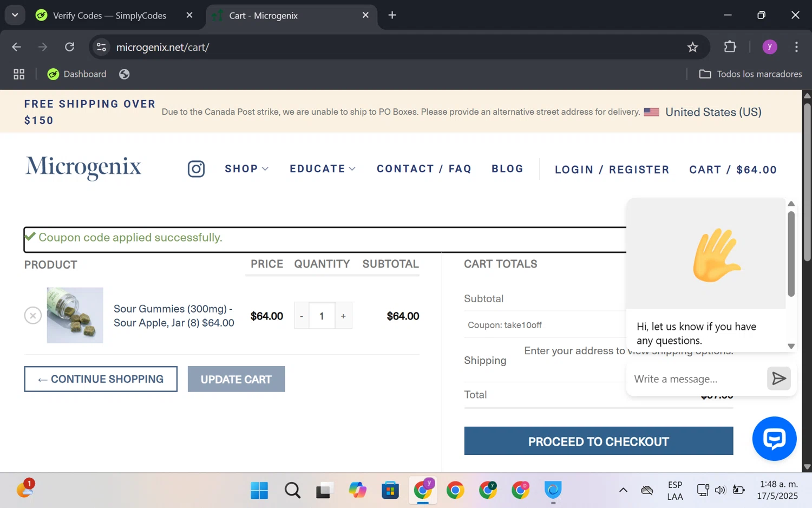
Task: Go back to previous page
Action: (16, 47)
